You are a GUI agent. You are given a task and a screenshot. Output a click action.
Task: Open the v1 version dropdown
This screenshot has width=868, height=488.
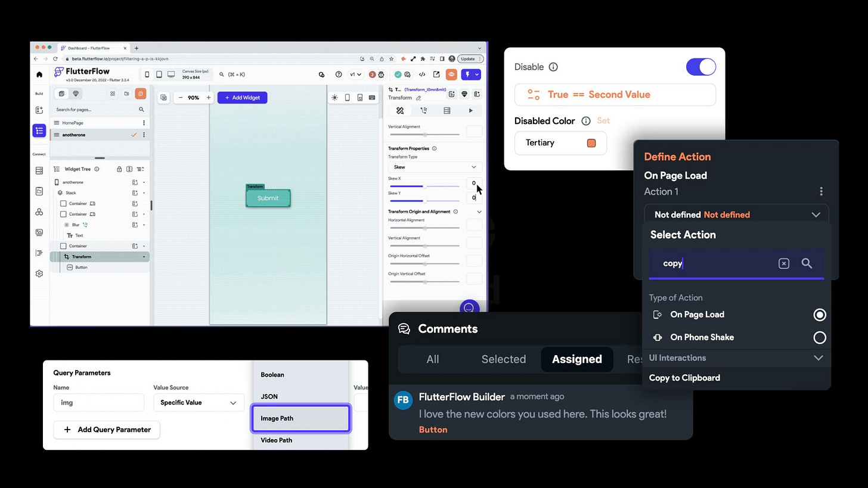tap(356, 74)
